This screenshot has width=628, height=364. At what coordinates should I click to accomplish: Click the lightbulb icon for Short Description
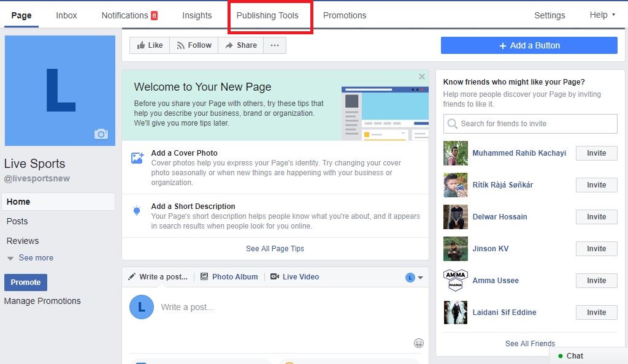click(x=137, y=210)
